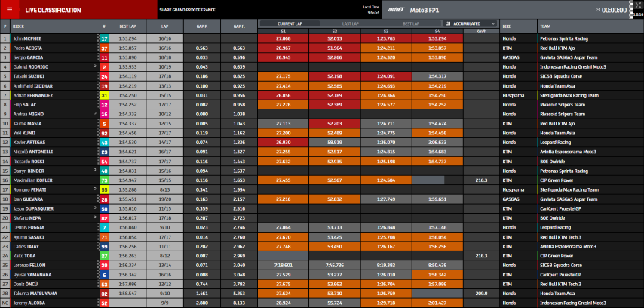The height and width of the screenshot is (308, 644).
Task: Click the pit 'P' marker for Romano FENATI
Action: [x=94, y=190]
